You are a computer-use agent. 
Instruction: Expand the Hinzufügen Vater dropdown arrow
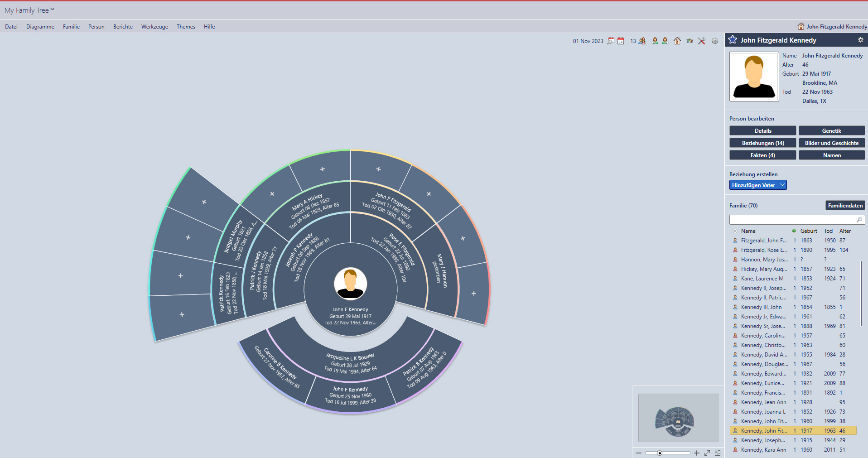[x=782, y=185]
